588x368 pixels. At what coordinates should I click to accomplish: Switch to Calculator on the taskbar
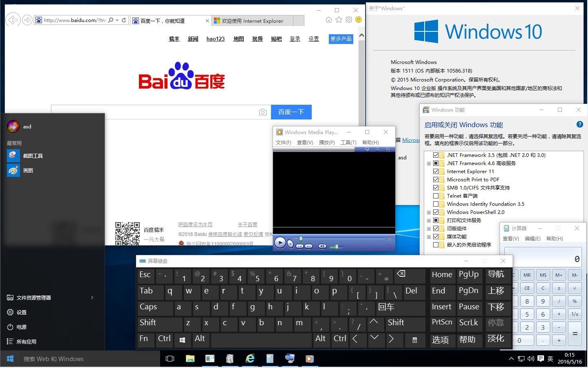(270, 359)
